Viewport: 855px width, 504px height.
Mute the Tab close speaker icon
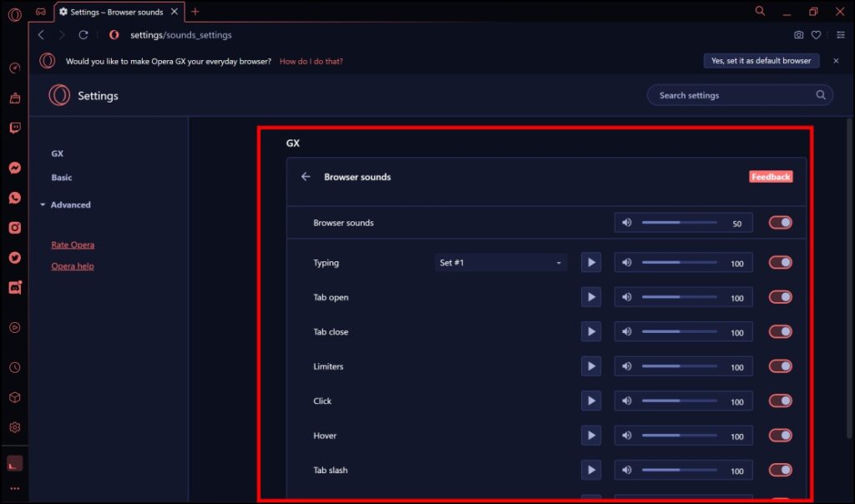click(627, 332)
